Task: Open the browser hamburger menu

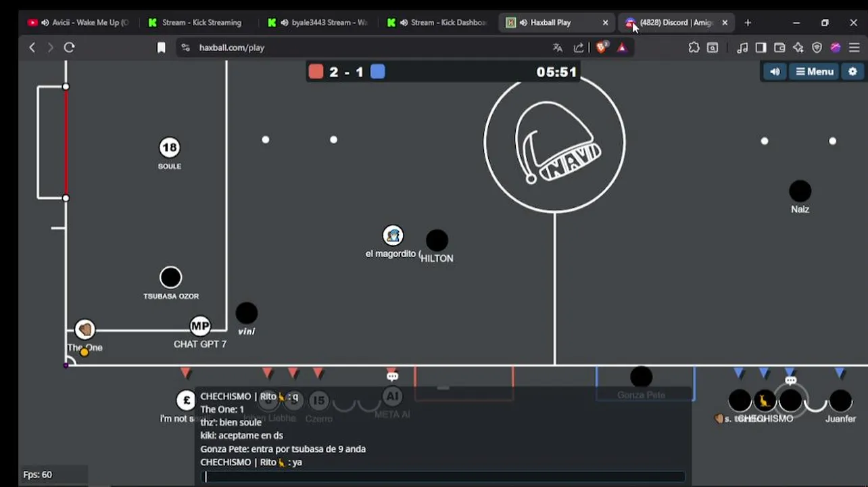Action: coord(854,47)
